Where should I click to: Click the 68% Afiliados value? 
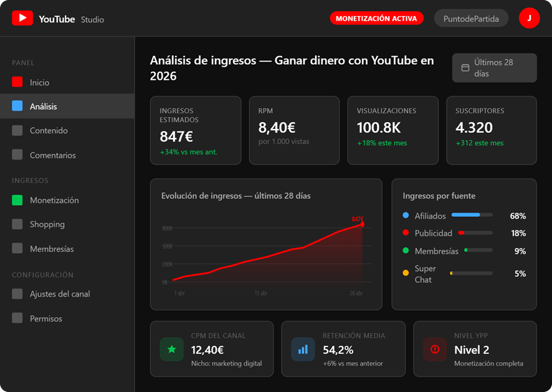(x=518, y=216)
